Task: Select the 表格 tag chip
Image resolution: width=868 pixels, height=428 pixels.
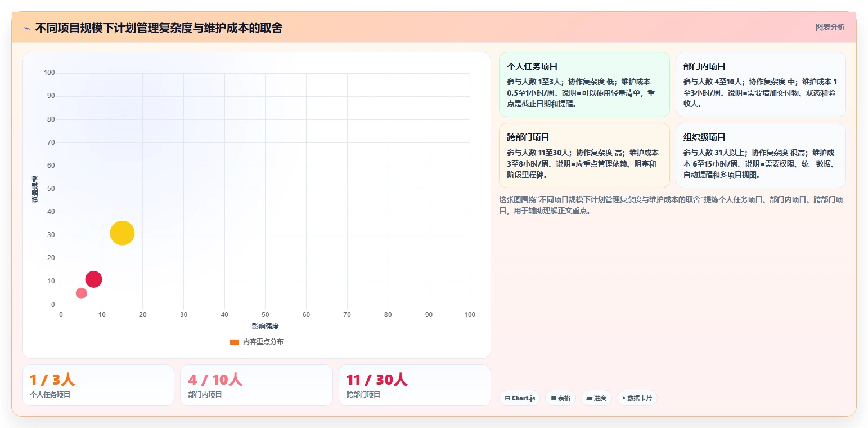Action: pyautogui.click(x=560, y=398)
